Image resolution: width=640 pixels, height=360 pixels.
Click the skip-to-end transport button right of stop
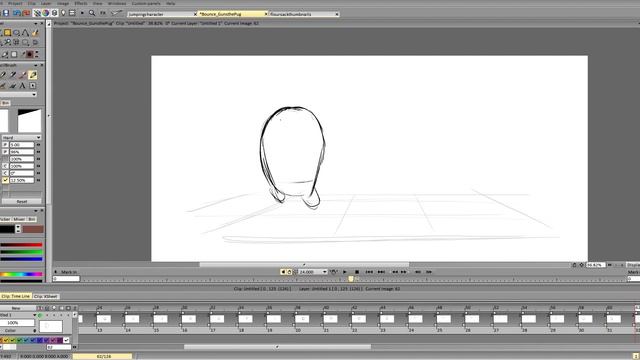coord(381,272)
